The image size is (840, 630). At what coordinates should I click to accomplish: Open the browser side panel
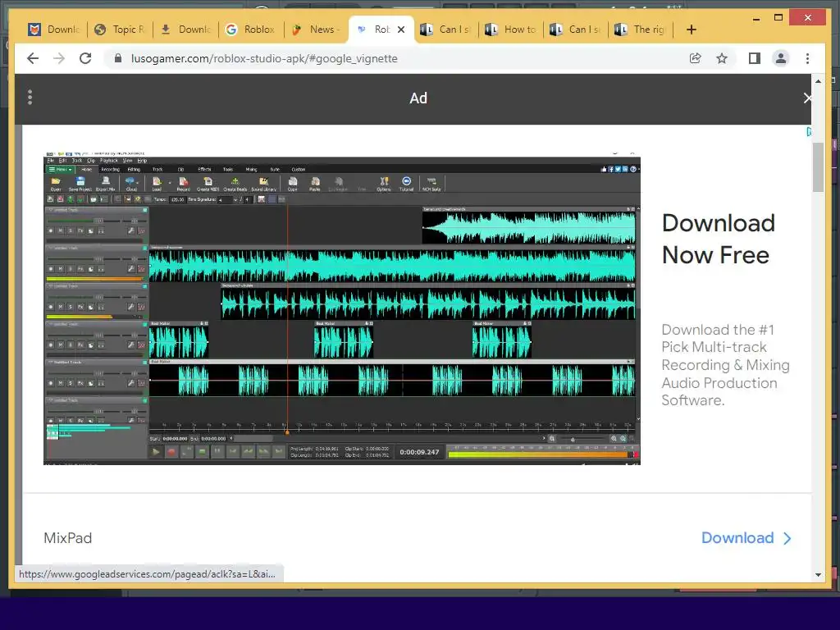click(x=754, y=58)
